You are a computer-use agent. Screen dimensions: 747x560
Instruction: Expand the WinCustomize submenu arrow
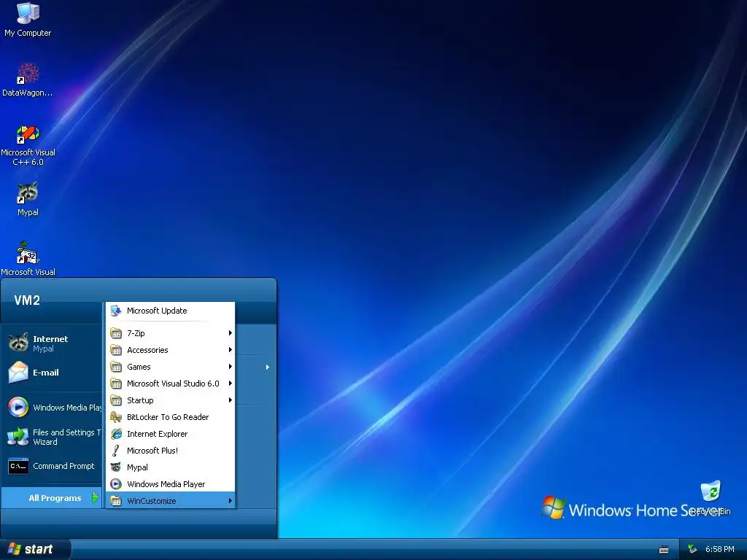click(230, 500)
